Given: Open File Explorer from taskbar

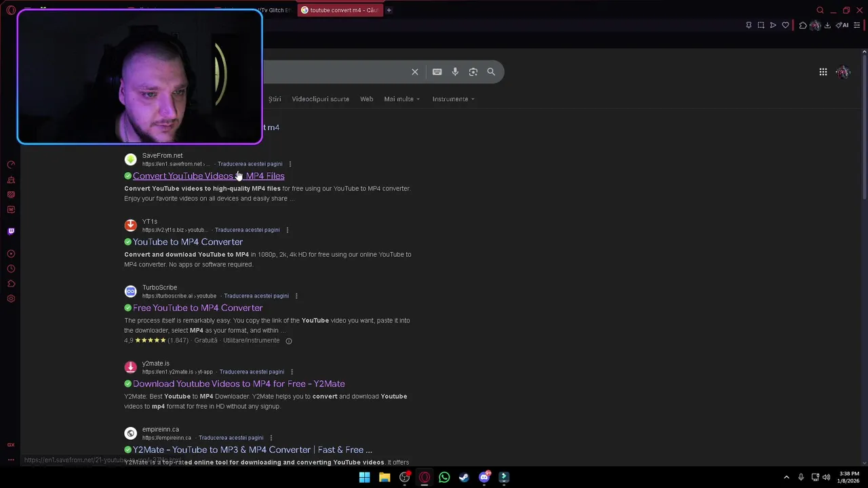Looking at the screenshot, I should tap(384, 477).
